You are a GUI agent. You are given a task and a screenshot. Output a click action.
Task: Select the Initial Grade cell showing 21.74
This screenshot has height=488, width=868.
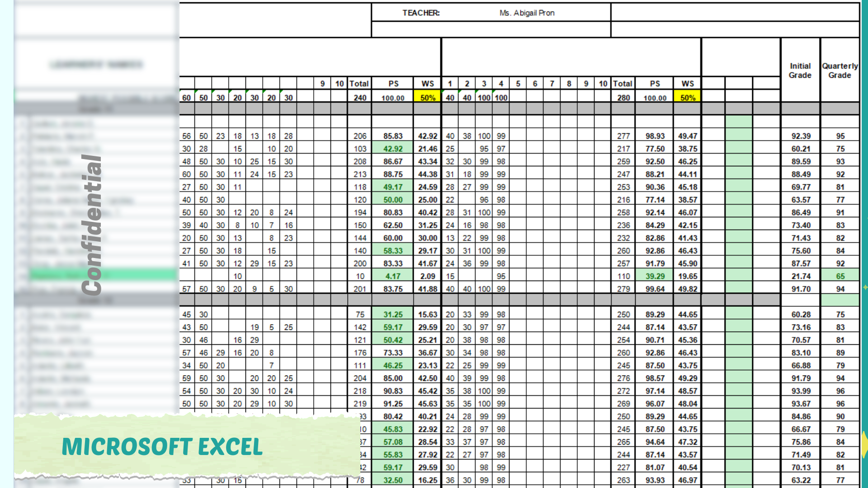pos(801,276)
